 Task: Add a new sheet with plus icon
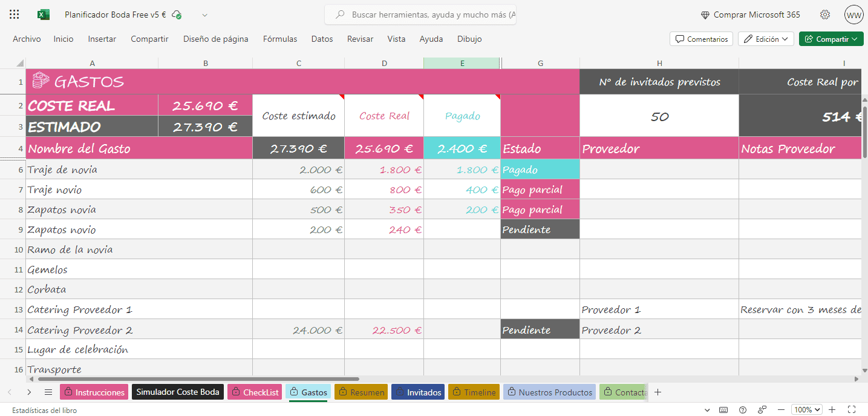pos(658,392)
